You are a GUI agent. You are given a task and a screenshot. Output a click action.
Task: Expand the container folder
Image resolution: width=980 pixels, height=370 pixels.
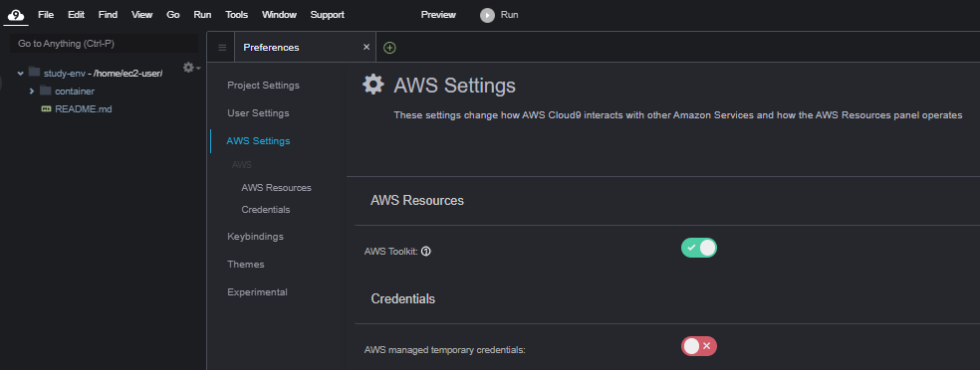[x=31, y=92]
